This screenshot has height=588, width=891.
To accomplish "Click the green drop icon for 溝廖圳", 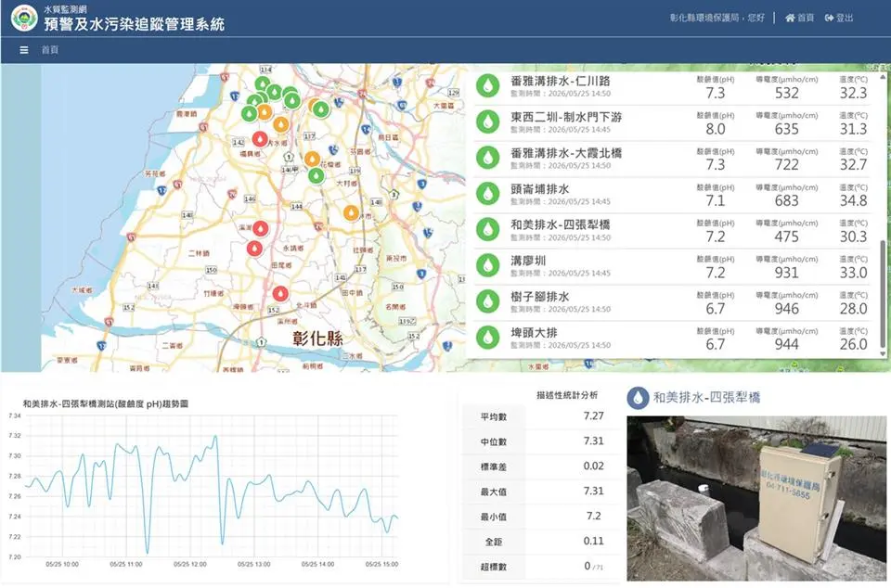I will coord(487,265).
